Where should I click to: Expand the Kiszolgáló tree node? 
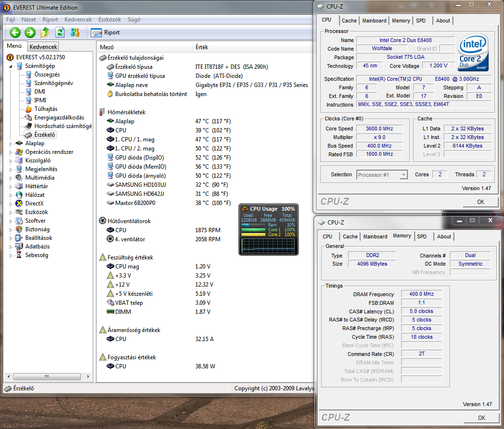pos(11,161)
